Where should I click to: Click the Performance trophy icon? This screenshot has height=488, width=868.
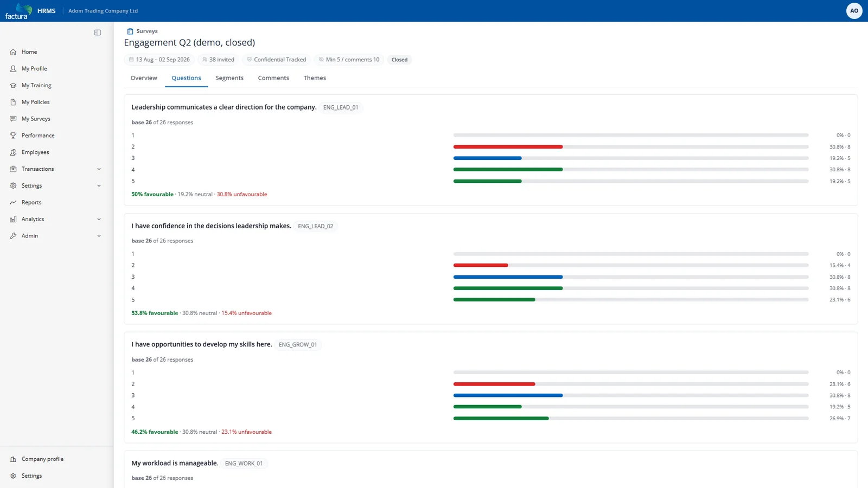13,136
